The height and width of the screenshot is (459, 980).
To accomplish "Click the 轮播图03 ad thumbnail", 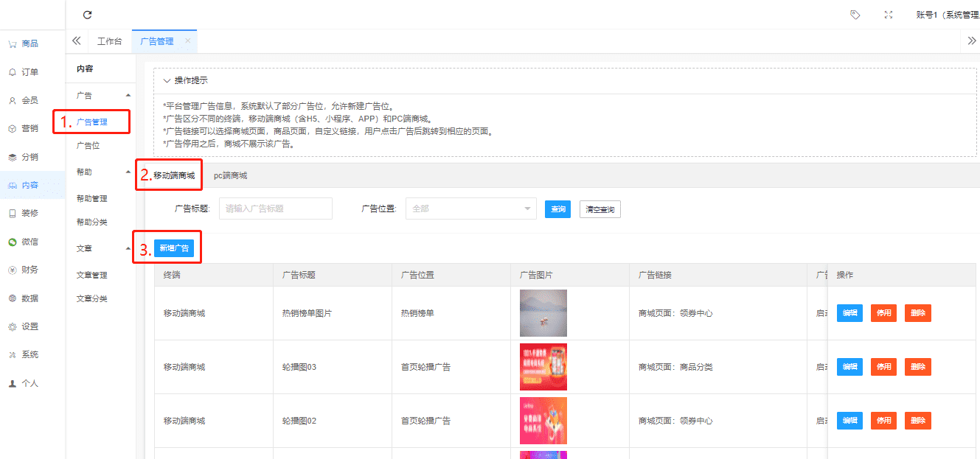I will [543, 367].
